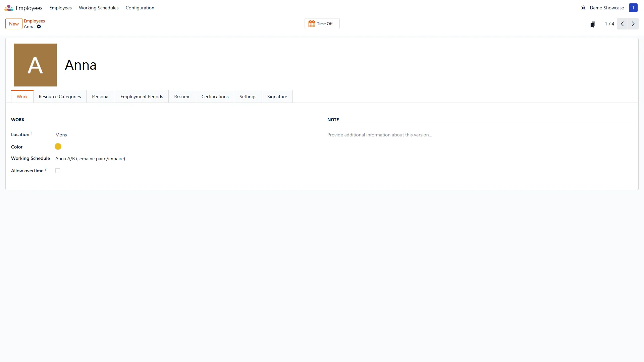Click the gear icon next to Anna breadcrumb
This screenshot has height=362, width=644.
[x=39, y=27]
